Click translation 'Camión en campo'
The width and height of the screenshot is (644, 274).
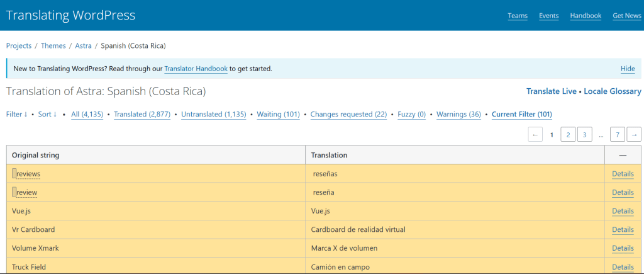click(340, 267)
